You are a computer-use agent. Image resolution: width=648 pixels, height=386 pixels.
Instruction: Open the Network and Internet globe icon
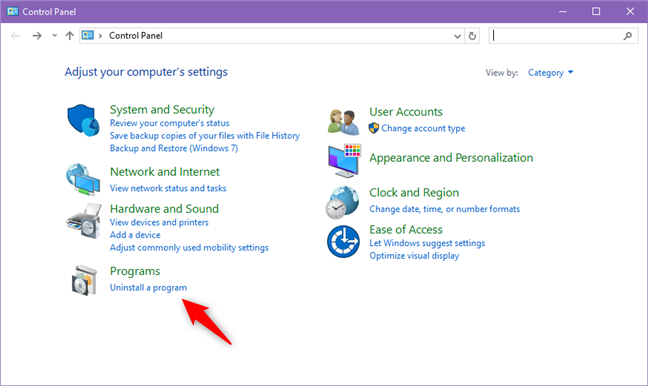pyautogui.click(x=83, y=179)
